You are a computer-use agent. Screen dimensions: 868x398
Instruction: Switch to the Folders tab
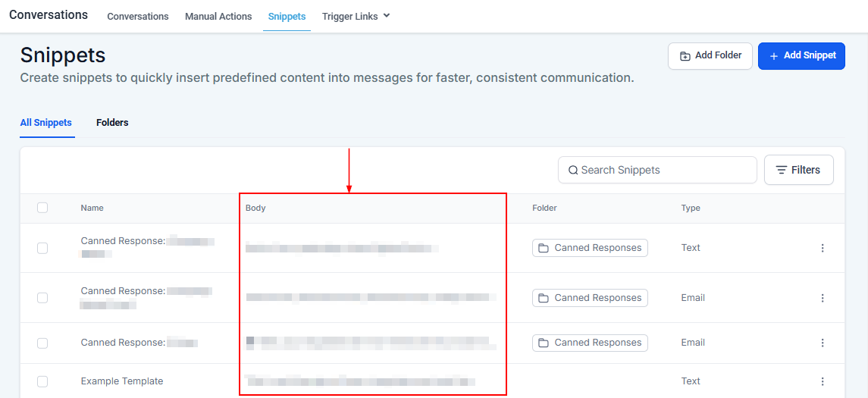(112, 122)
